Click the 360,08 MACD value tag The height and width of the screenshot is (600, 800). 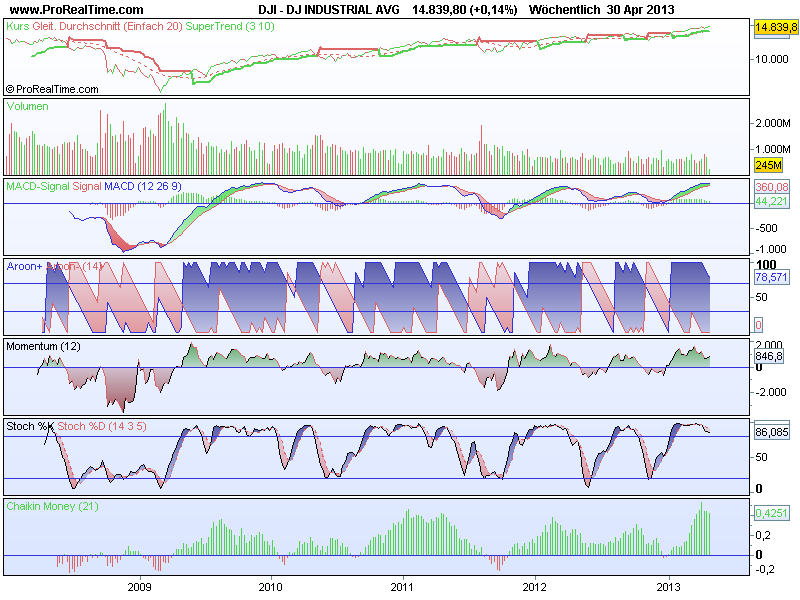(771, 187)
